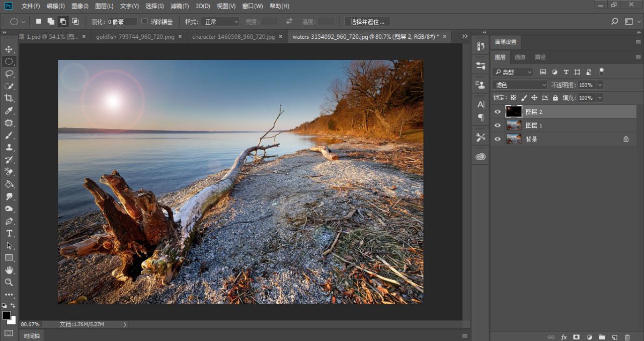Enable the 消除锯齿 anti-alias checkbox
The width and height of the screenshot is (644, 341).
point(145,22)
